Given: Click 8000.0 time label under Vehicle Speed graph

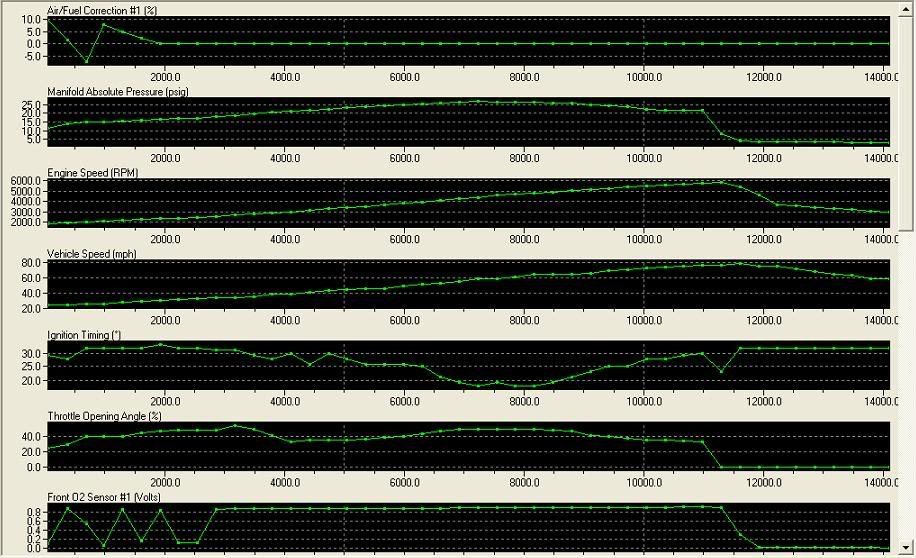Looking at the screenshot, I should pos(525,321).
